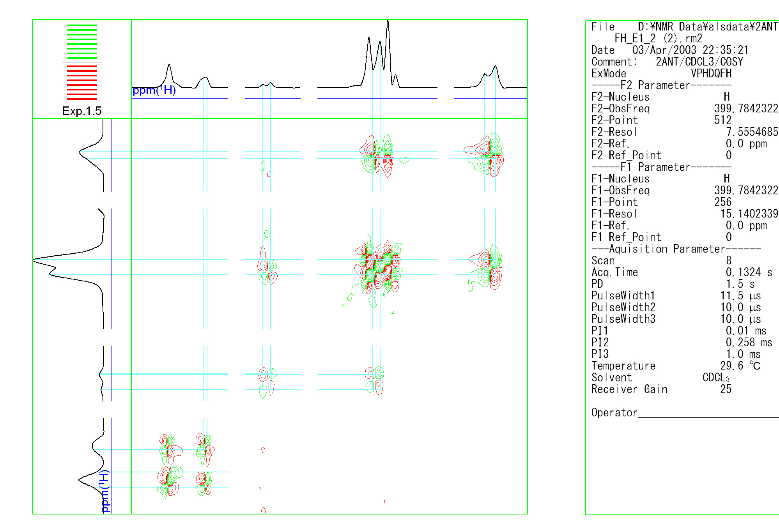Click the F1-Ref. 0.0 ppm row
779x532 pixels.
679,225
